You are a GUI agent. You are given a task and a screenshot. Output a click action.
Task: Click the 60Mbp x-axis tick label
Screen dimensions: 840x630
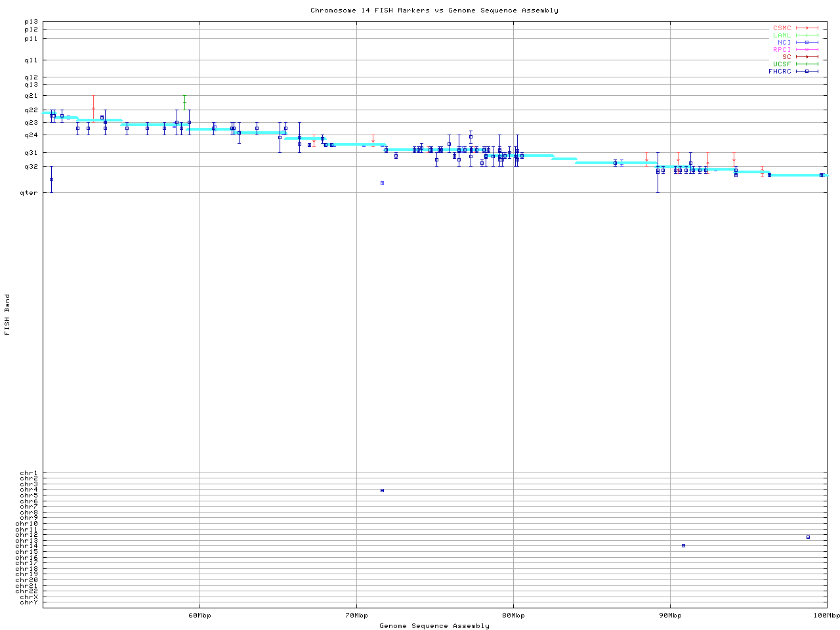tap(199, 616)
